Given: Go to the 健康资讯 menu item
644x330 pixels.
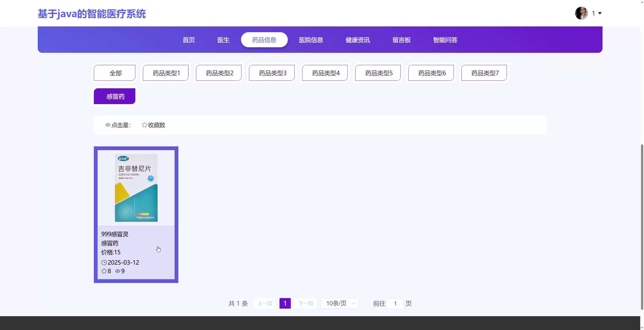Looking at the screenshot, I should tap(357, 40).
